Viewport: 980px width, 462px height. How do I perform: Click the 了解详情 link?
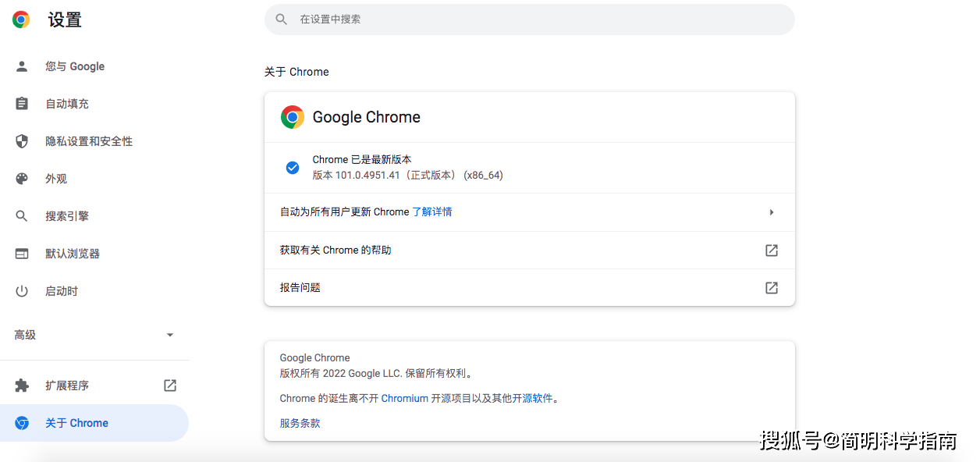click(x=432, y=212)
